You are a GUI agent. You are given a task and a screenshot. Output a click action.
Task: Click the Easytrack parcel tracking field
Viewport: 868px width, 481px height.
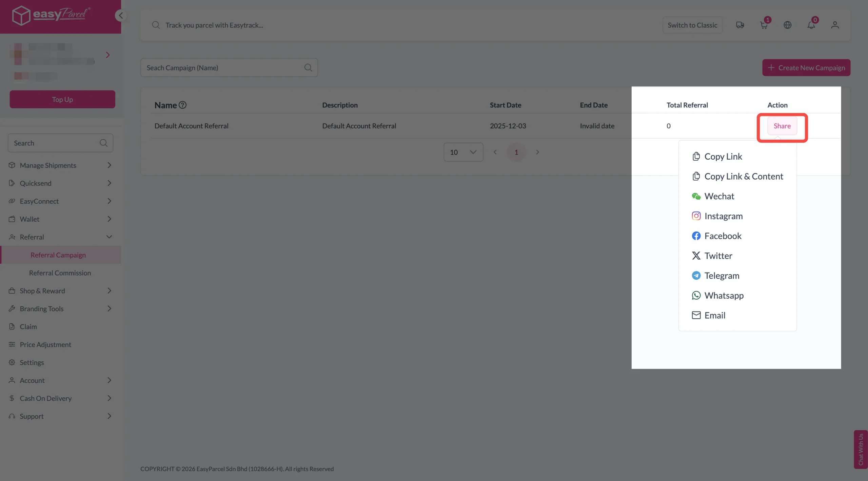[373, 25]
